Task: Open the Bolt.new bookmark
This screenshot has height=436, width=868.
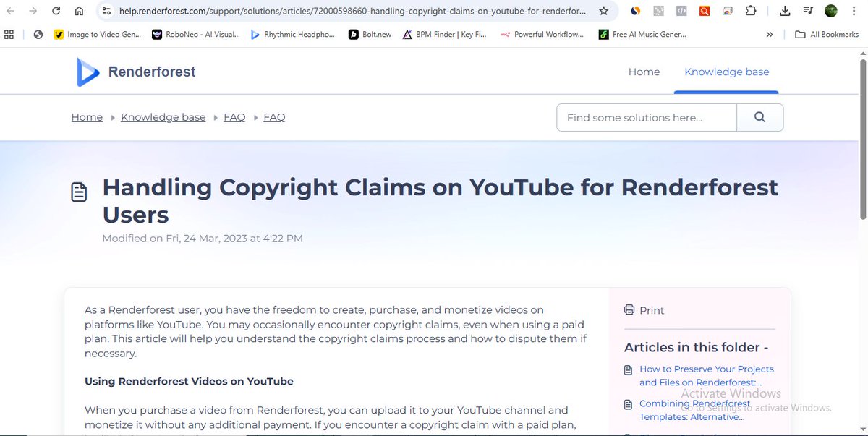Action: tap(370, 34)
